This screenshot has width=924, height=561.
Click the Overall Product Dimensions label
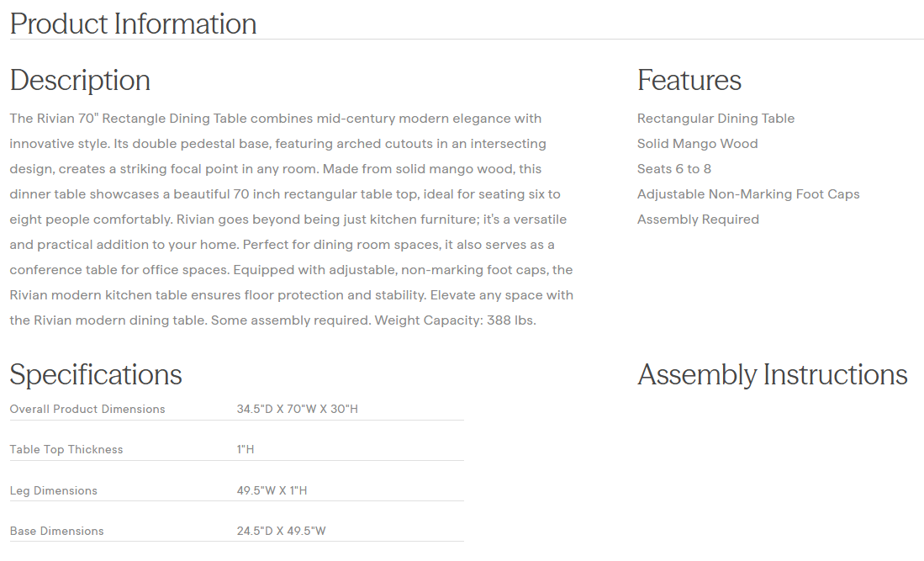87,410
